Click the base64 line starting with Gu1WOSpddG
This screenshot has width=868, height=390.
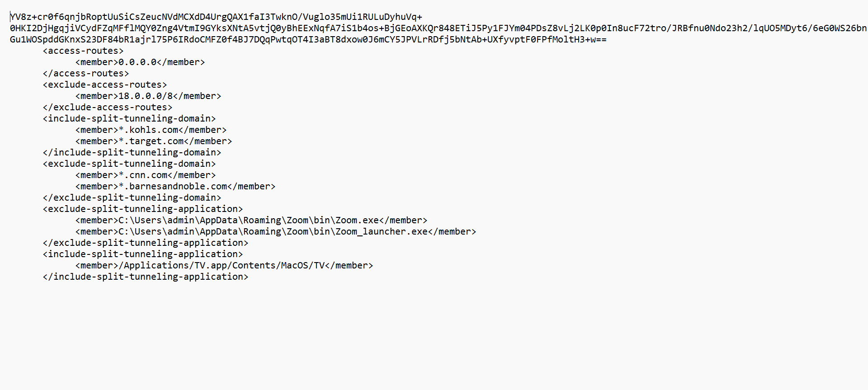click(x=307, y=40)
